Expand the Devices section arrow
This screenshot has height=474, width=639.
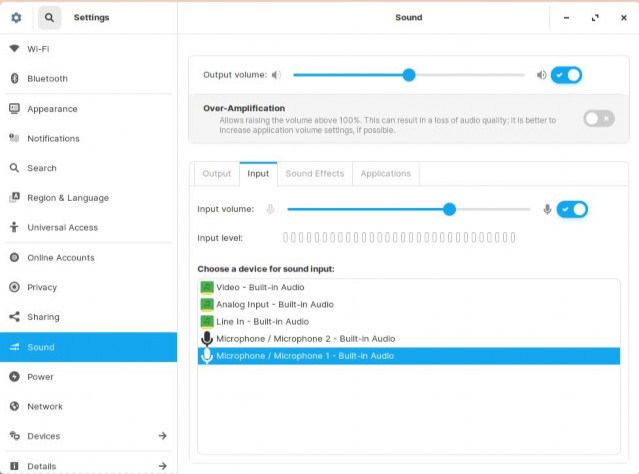coord(162,436)
